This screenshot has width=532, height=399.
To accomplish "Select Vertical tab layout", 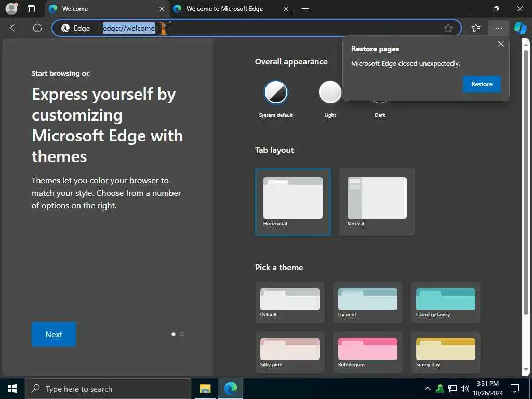I will (x=377, y=202).
